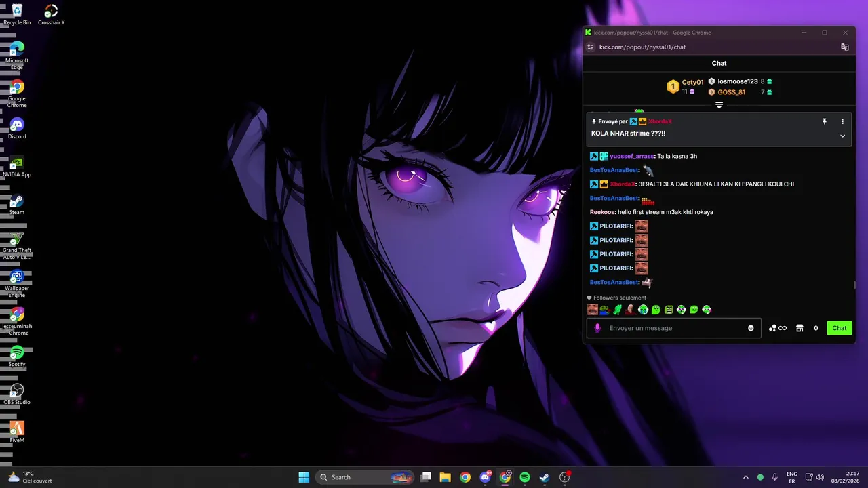Select the Google Chrome desktop shortcut
This screenshot has width=868, height=488.
pos(17,94)
